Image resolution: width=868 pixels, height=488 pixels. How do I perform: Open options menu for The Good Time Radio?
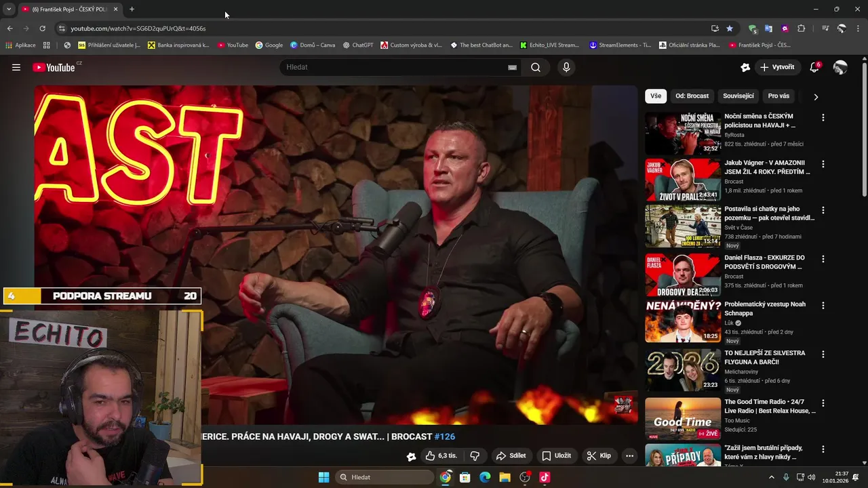pos(823,403)
